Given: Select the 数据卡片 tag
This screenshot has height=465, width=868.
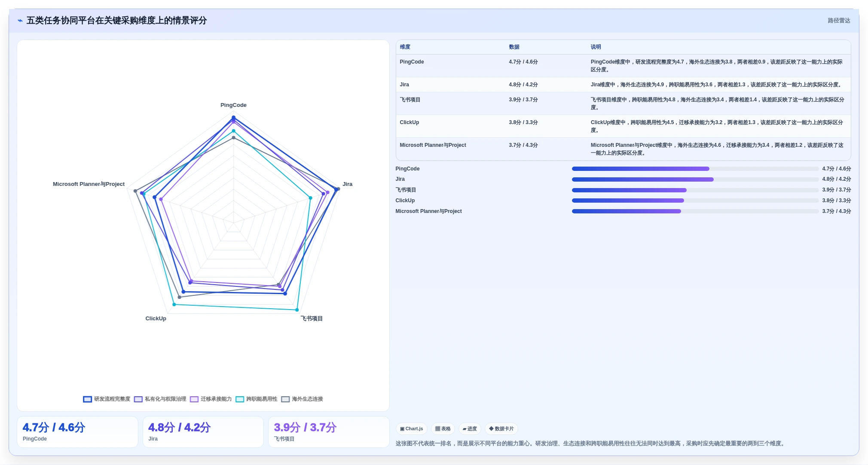Looking at the screenshot, I should click(x=501, y=429).
